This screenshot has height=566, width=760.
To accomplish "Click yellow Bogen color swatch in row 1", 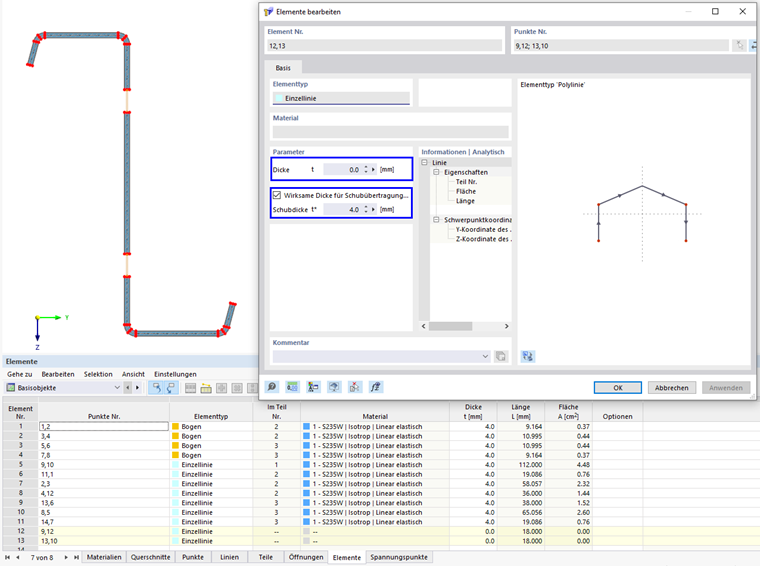I will point(175,426).
